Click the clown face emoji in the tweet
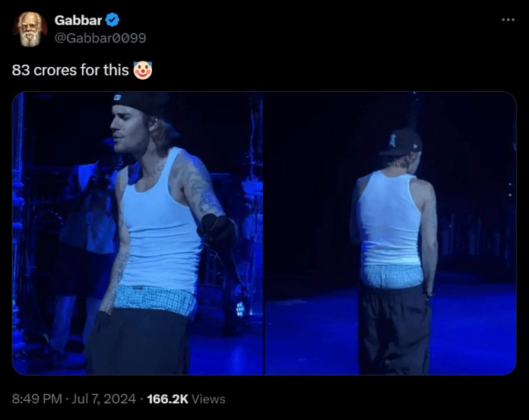 click(143, 70)
